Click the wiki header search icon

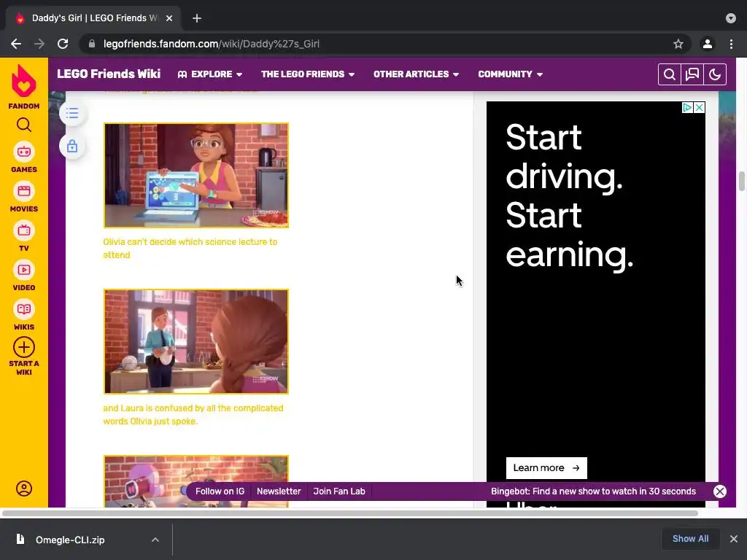coord(670,74)
